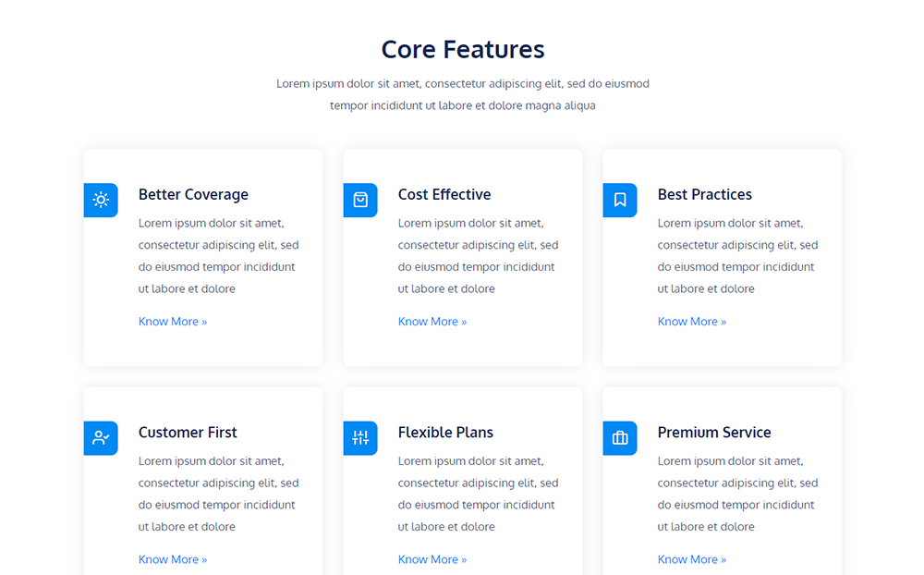Click the bookmark icon beside Best Practices
The image size is (924, 575).
(620, 200)
